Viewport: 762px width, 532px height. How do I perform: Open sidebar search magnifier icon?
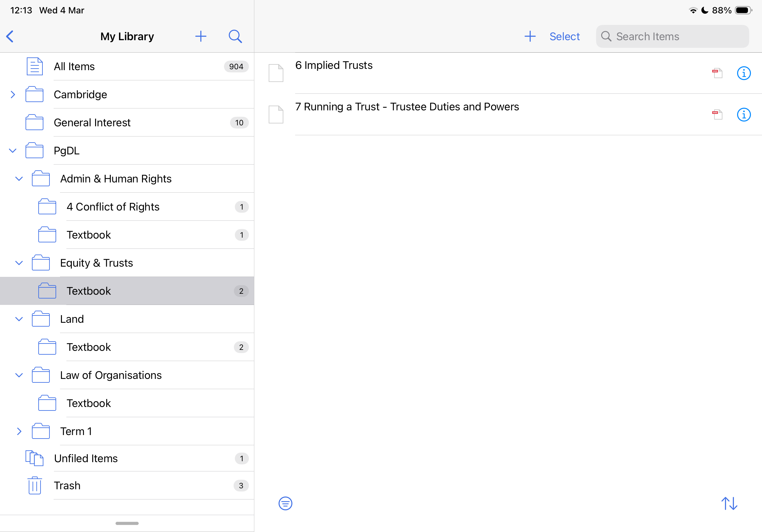point(235,36)
